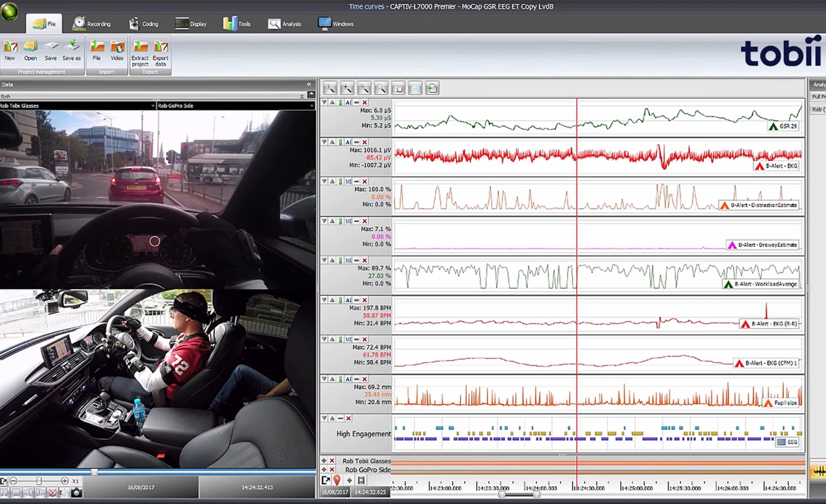Toggle green autoscale arrow on GSR row
Screen dimensions: 826x504
click(x=340, y=103)
